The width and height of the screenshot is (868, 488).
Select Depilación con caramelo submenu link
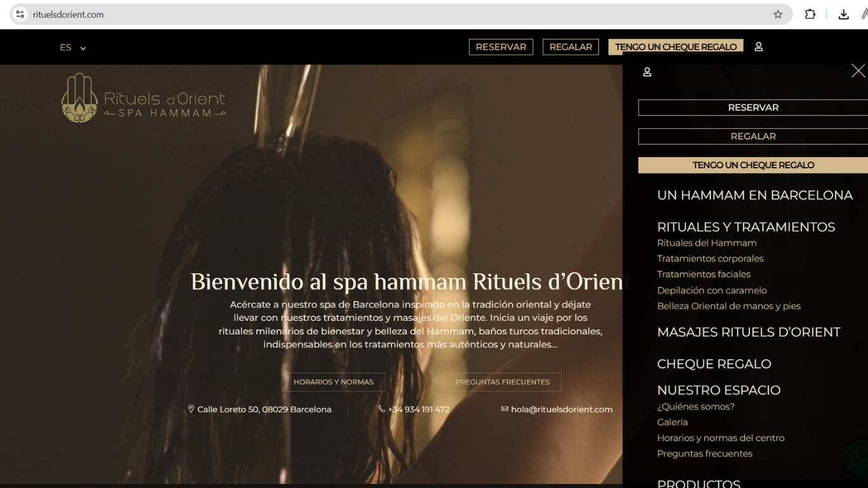coord(712,290)
